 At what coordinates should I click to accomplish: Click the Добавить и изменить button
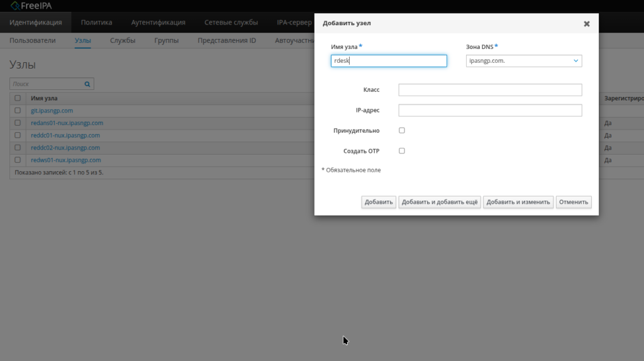[518, 202]
